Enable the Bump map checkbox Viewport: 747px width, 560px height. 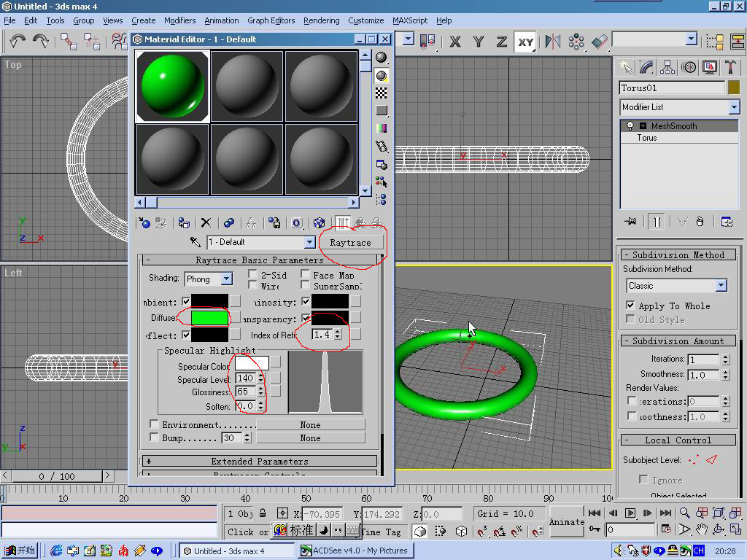pyautogui.click(x=155, y=437)
